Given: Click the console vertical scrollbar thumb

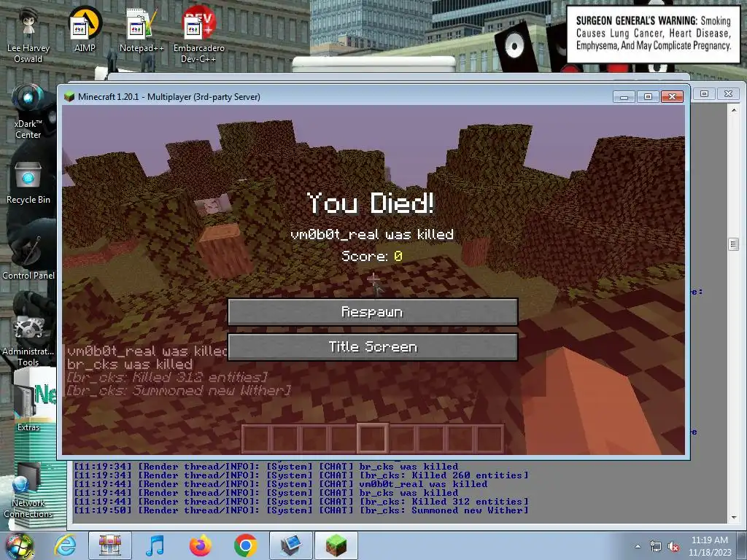Looking at the screenshot, I should (x=734, y=244).
